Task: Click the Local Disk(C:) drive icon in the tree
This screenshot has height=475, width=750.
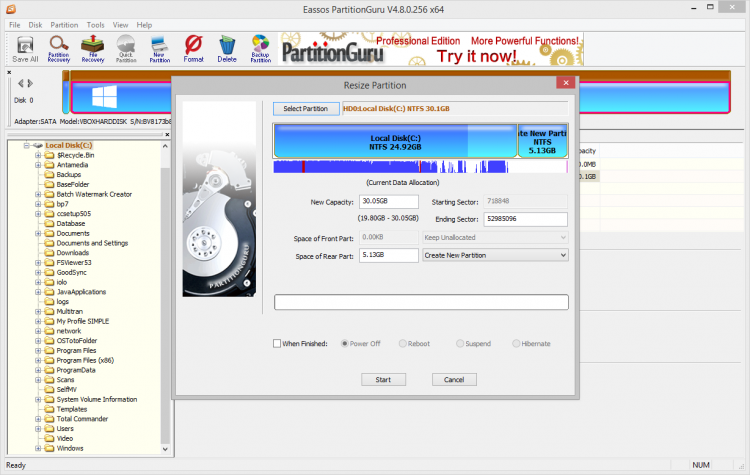Action: pyautogui.click(x=38, y=145)
